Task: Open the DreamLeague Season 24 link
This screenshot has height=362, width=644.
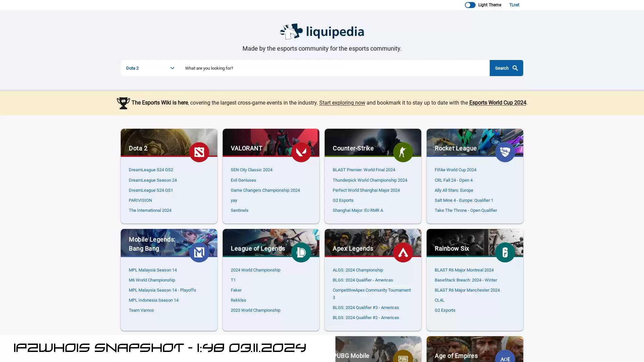Action: (x=153, y=180)
